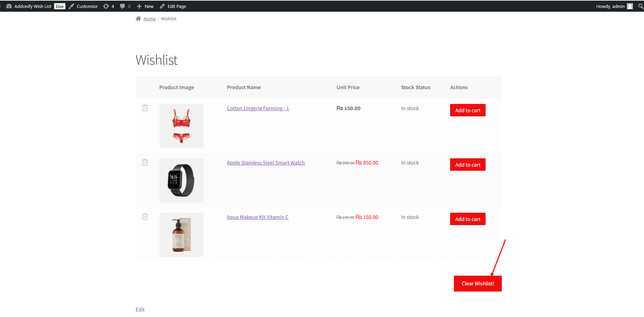The image size is (644, 317).
Task: Remove Apple Smart Watch via its trash icon
Action: click(145, 162)
